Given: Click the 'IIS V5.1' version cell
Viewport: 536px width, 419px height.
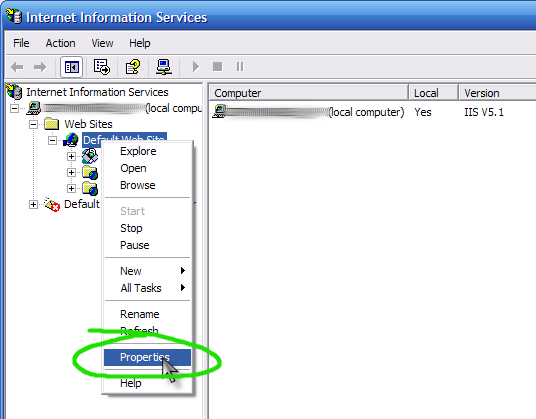Looking at the screenshot, I should coord(484,112).
